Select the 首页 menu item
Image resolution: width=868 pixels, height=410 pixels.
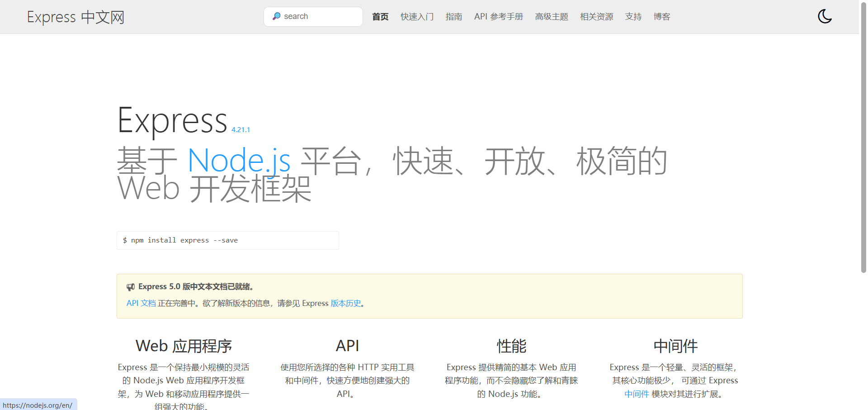pos(380,17)
